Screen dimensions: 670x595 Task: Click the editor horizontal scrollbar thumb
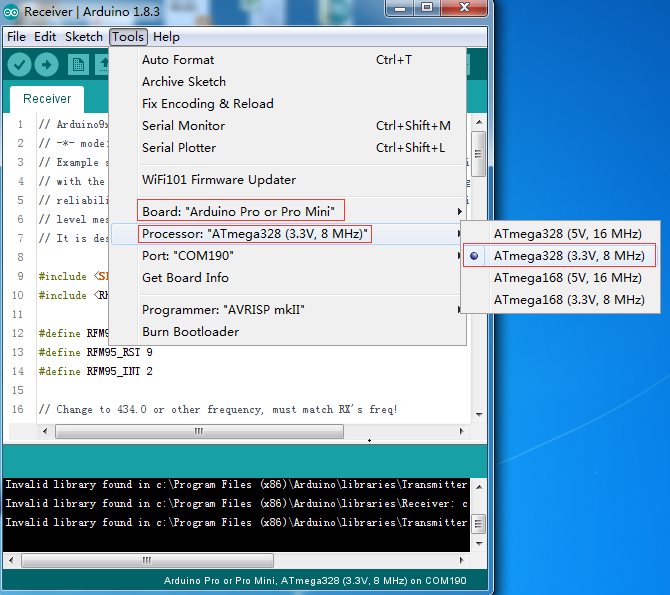pyautogui.click(x=199, y=431)
